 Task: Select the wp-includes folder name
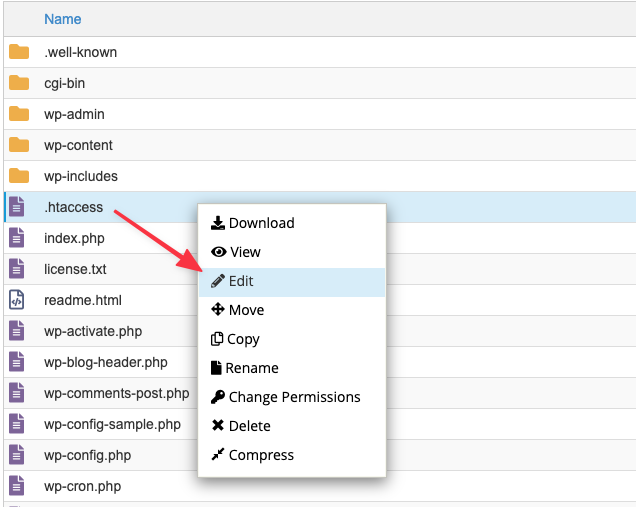coord(81,176)
